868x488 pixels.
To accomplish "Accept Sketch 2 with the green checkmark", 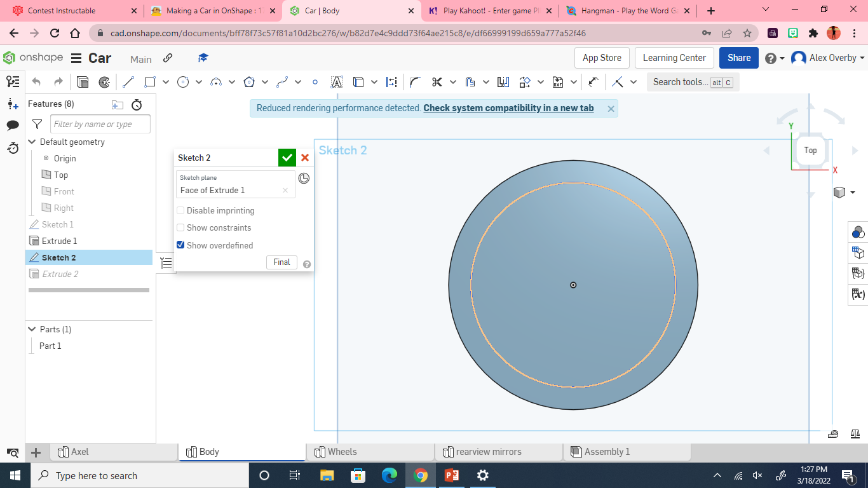I will coord(287,158).
